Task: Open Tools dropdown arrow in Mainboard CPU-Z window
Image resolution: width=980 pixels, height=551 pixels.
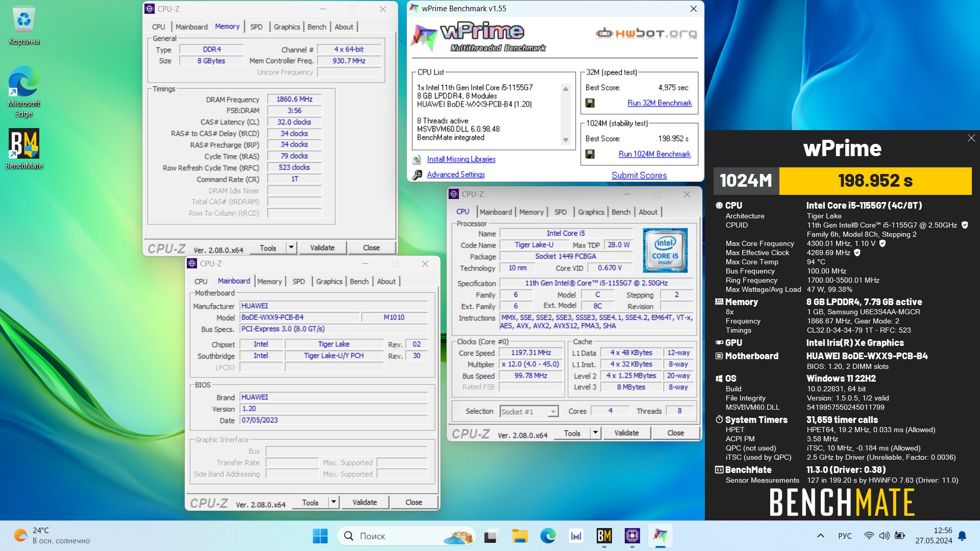Action: point(333,503)
